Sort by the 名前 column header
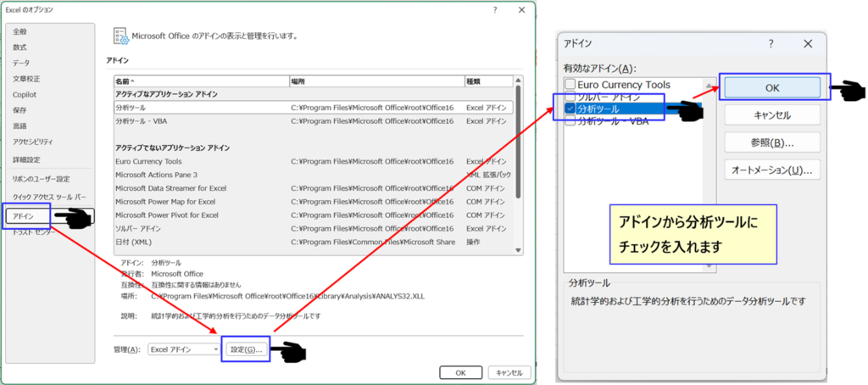The width and height of the screenshot is (868, 385). [201, 81]
